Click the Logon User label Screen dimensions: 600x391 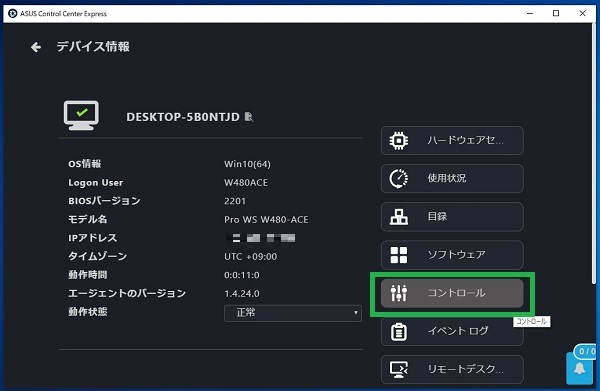coord(96,182)
